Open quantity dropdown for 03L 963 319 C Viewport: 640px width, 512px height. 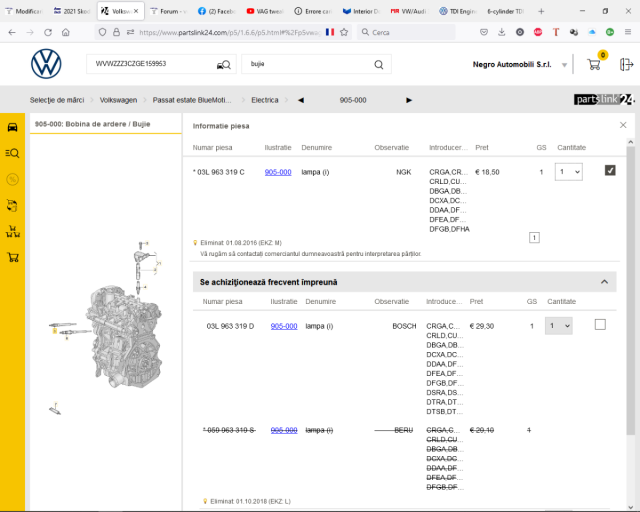569,172
